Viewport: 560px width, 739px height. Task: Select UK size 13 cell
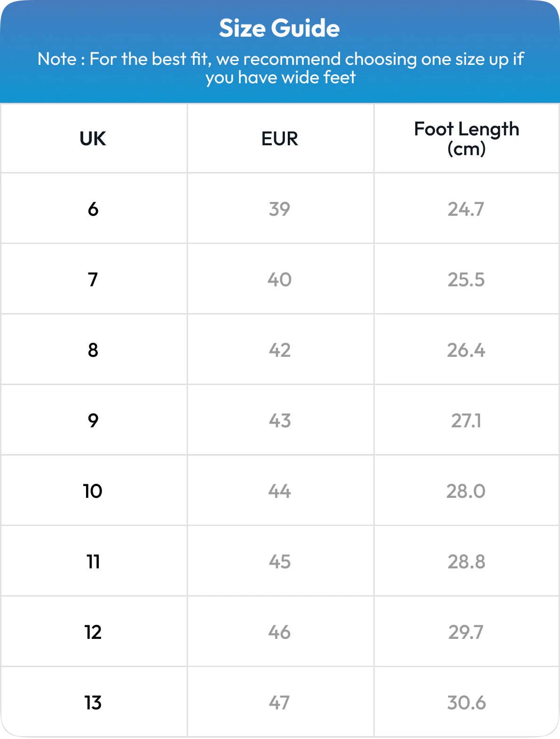click(x=93, y=702)
